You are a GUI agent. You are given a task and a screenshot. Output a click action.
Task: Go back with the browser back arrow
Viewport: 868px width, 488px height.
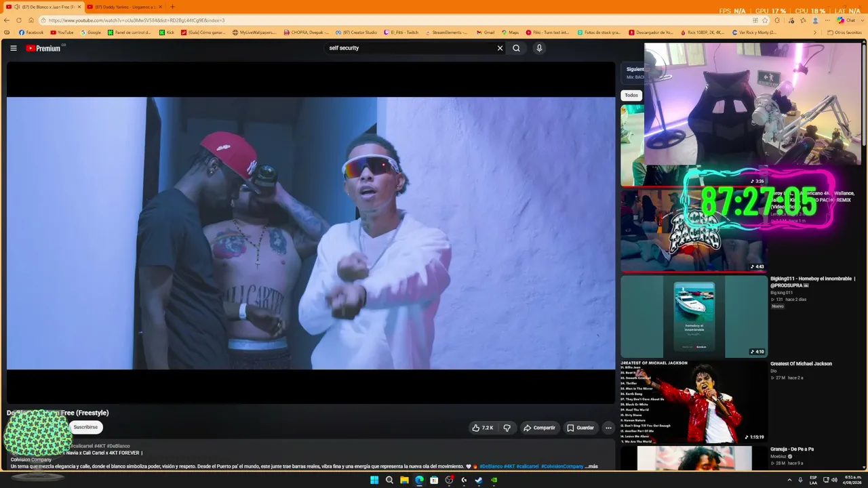7,20
